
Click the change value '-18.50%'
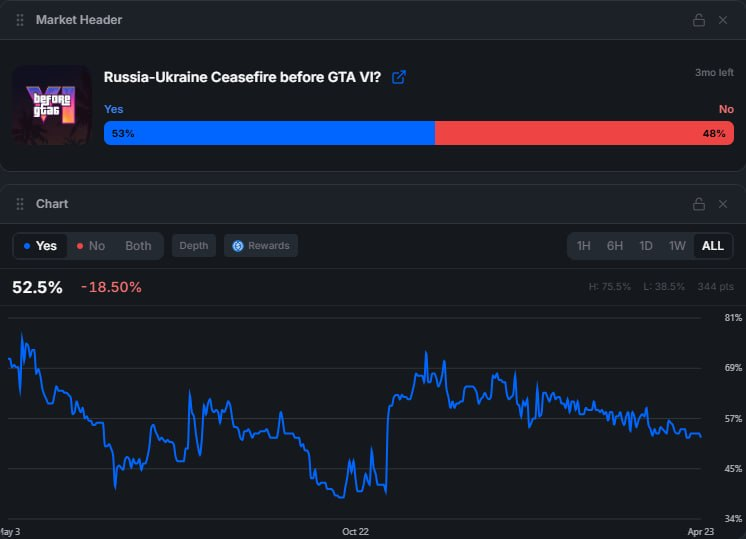[x=111, y=287]
